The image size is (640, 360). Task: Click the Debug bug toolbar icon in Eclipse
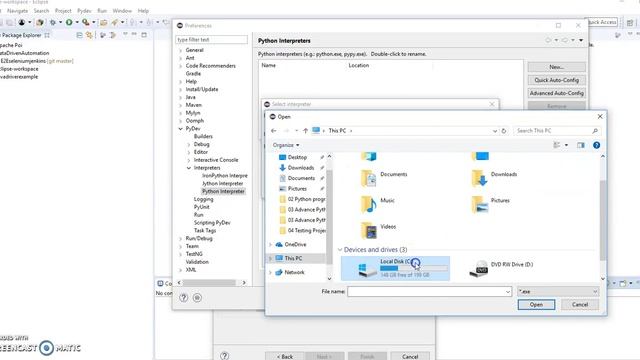(53, 22)
